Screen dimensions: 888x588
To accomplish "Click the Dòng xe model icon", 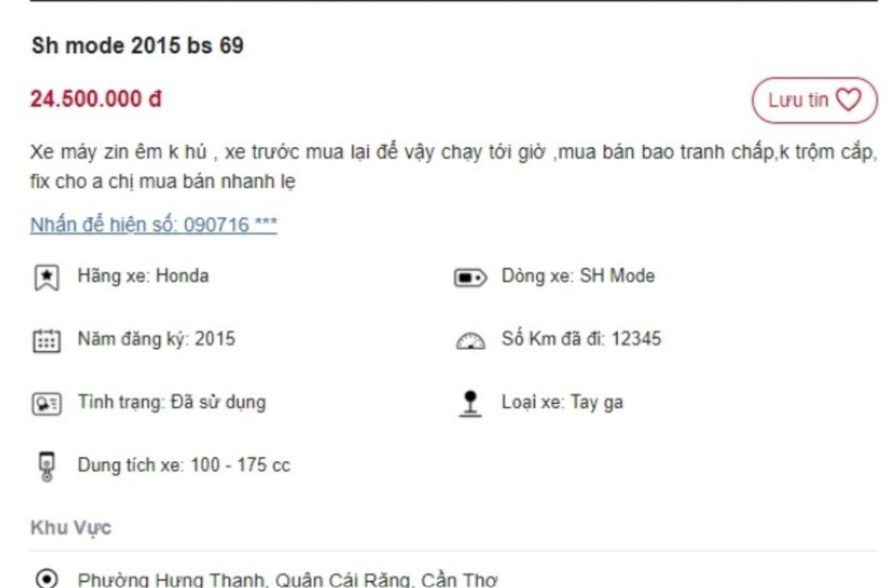I will [470, 278].
